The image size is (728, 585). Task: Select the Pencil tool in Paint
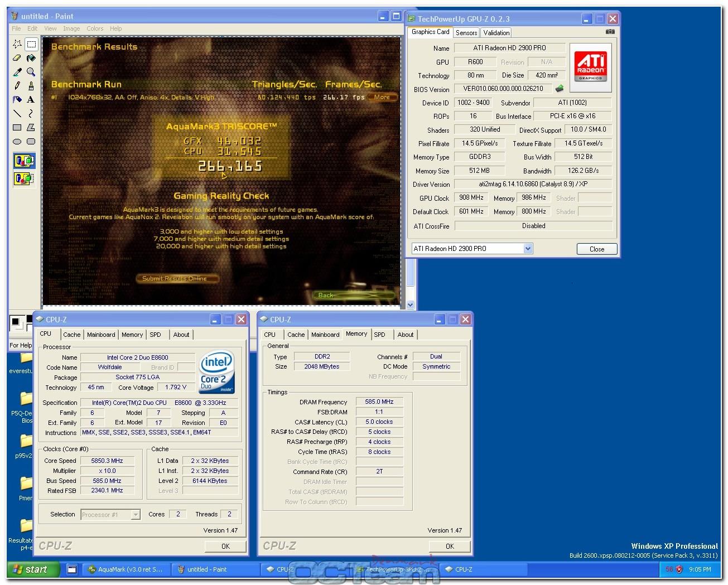(17, 86)
